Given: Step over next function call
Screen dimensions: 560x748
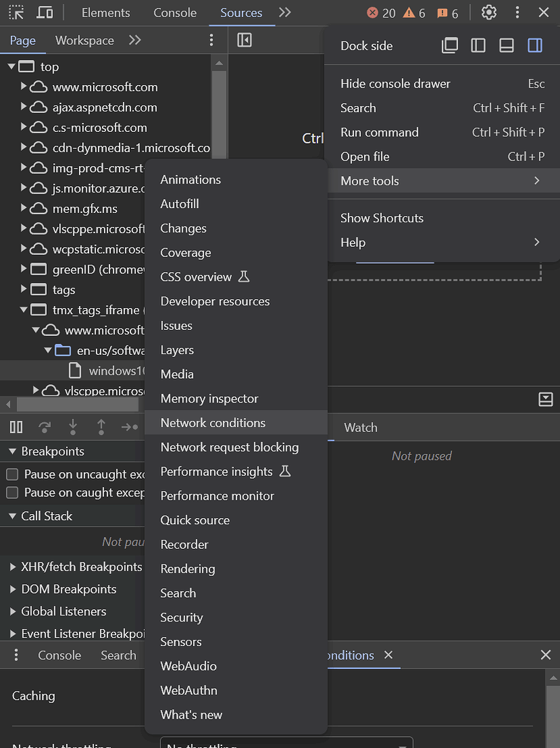Looking at the screenshot, I should [x=45, y=426].
